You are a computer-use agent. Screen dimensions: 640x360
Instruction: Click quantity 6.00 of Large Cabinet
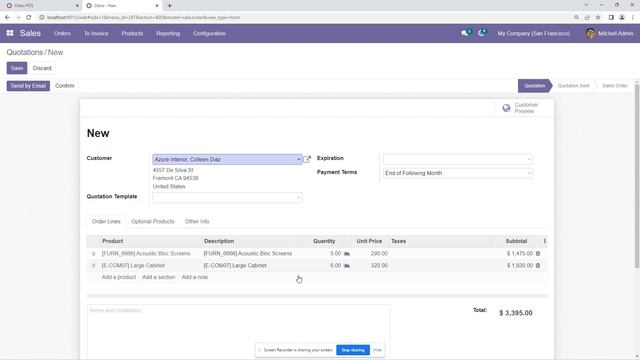pyautogui.click(x=335, y=265)
